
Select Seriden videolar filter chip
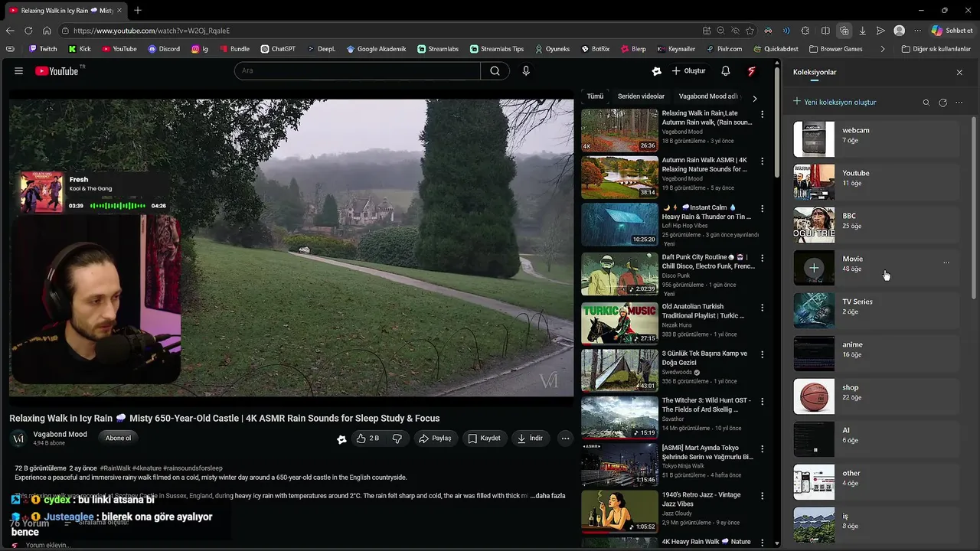[641, 96]
